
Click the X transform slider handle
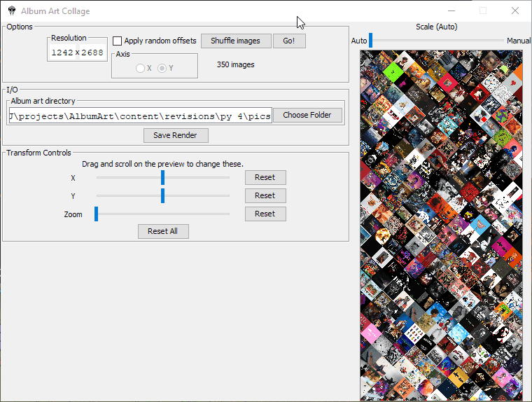pos(163,178)
